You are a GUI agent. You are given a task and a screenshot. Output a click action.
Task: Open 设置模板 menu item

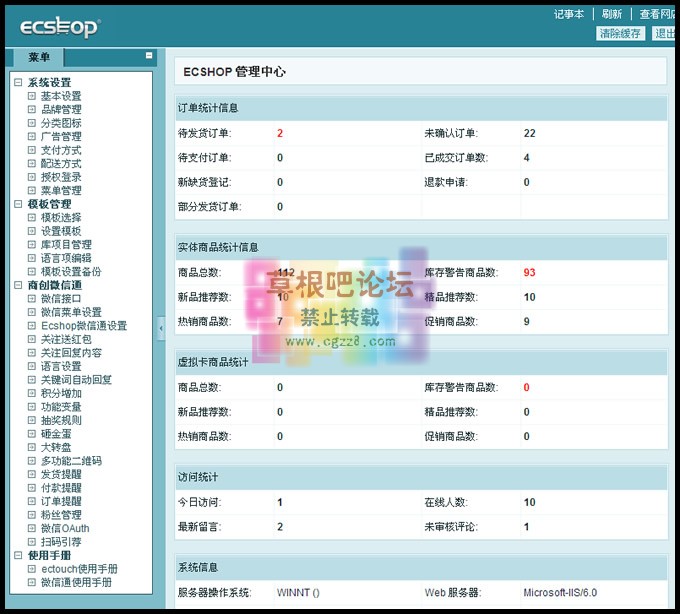click(61, 231)
